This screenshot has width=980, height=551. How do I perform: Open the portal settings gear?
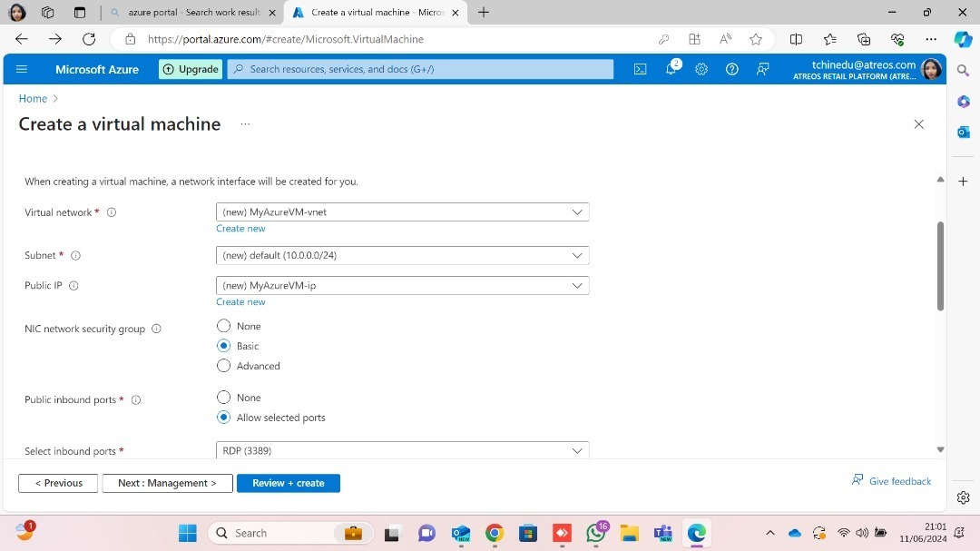701,69
